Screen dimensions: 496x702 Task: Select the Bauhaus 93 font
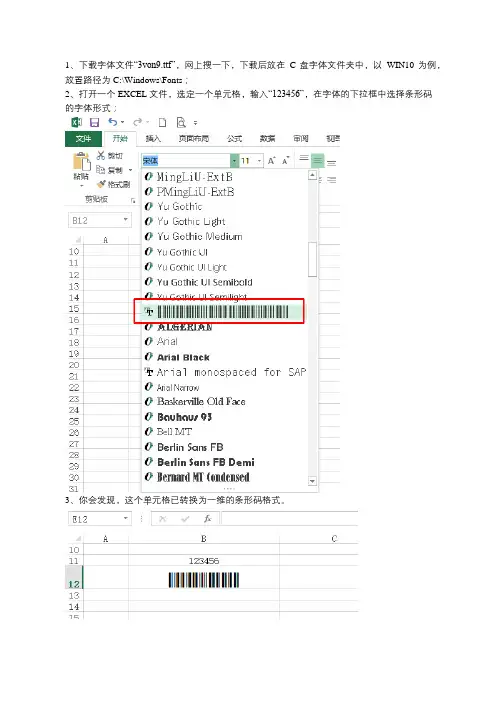[x=225, y=417]
